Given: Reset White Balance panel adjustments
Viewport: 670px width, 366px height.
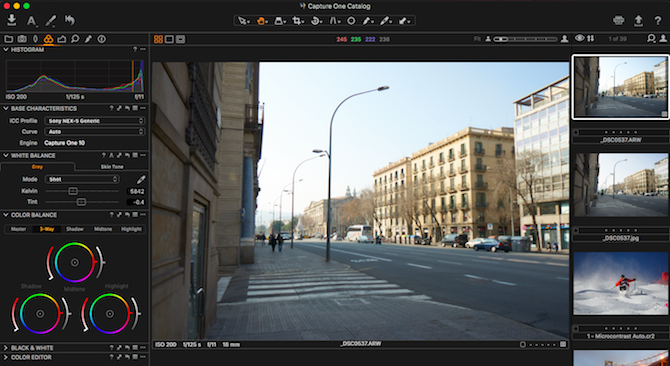Looking at the screenshot, I should tap(127, 155).
